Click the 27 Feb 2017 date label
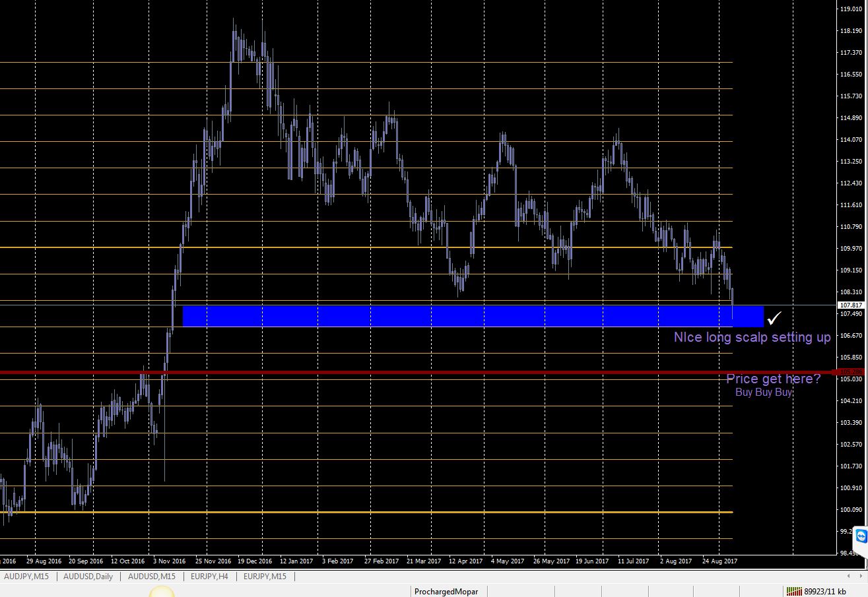868x597 pixels. click(x=382, y=561)
